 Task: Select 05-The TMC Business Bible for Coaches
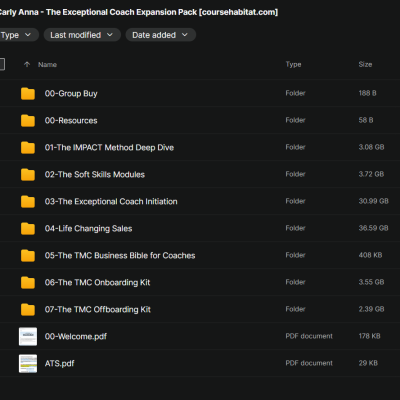click(120, 256)
